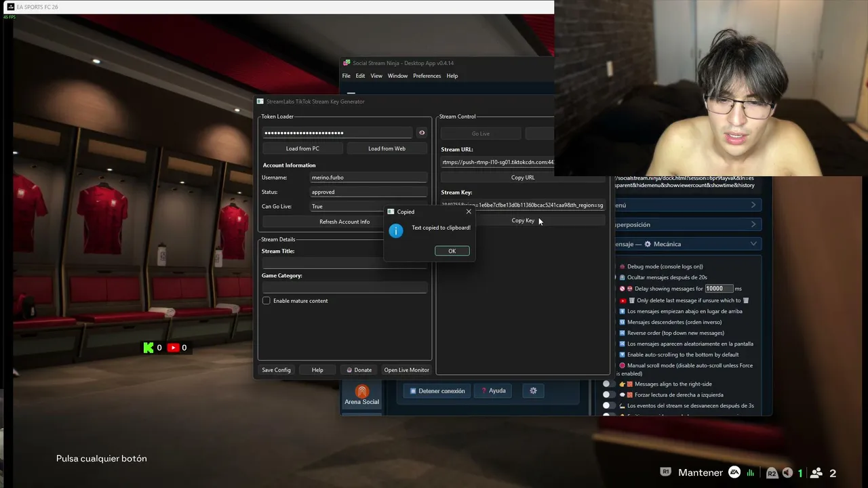Click the masked token input field

[x=337, y=133]
